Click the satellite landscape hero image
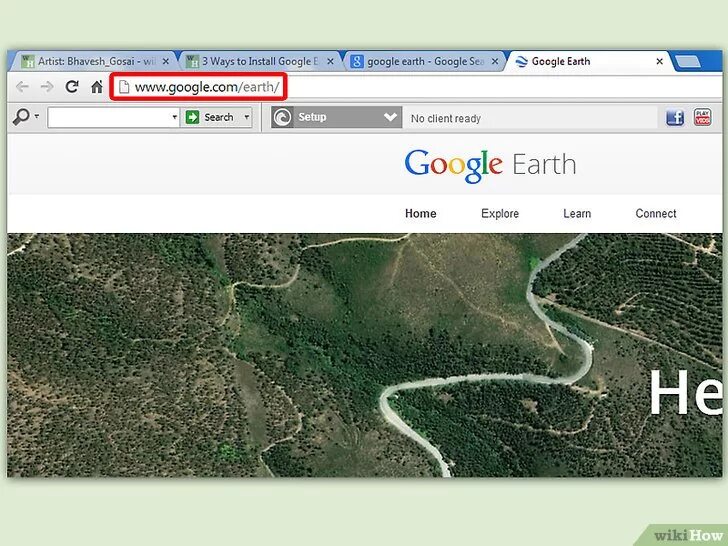Screen dimensions: 728x546 [x=364, y=355]
